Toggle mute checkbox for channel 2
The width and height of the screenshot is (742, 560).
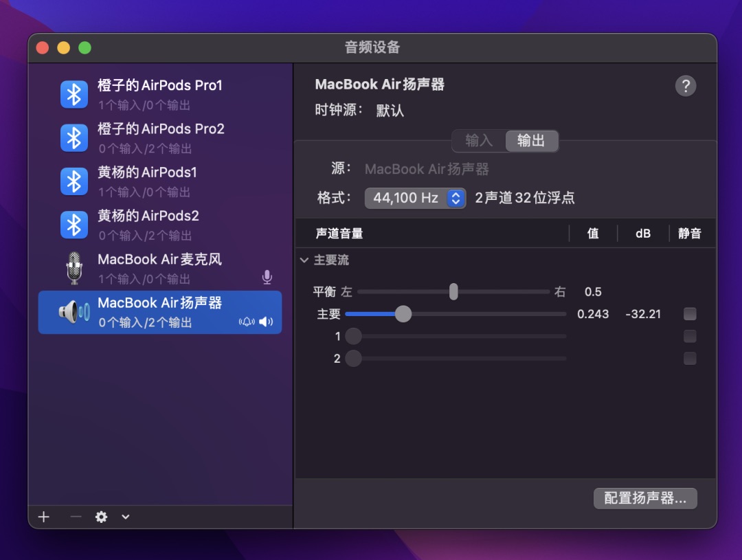pyautogui.click(x=690, y=359)
